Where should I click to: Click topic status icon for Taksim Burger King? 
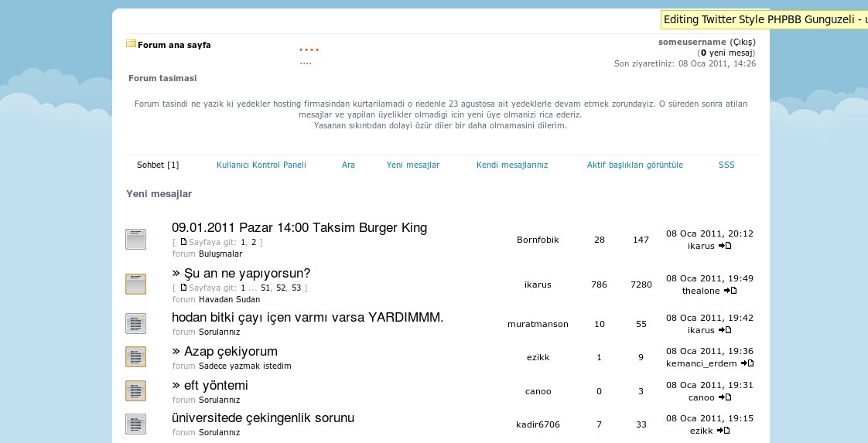135,239
